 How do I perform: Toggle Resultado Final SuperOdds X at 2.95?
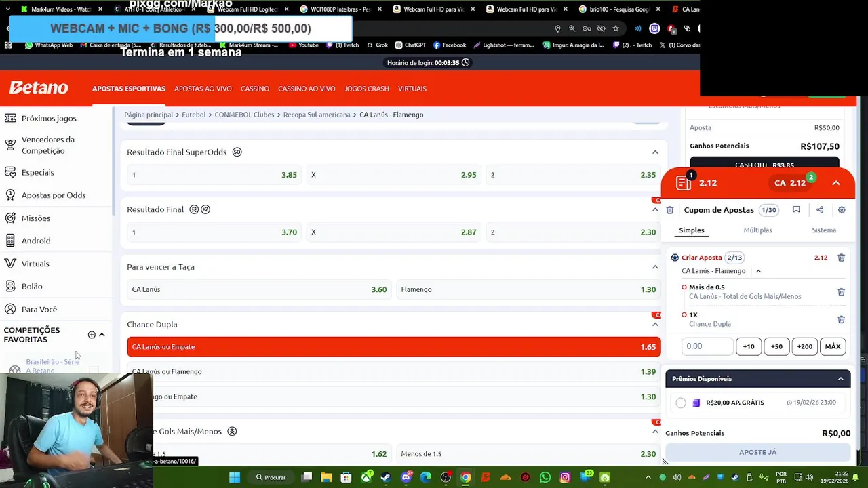click(x=393, y=175)
